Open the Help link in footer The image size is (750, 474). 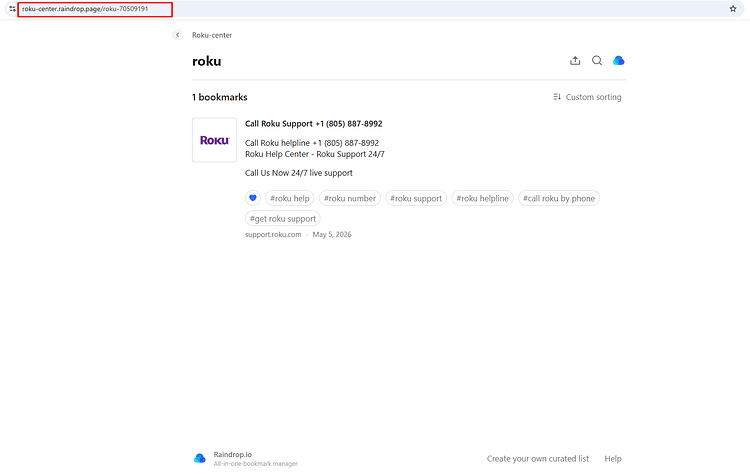pyautogui.click(x=613, y=459)
